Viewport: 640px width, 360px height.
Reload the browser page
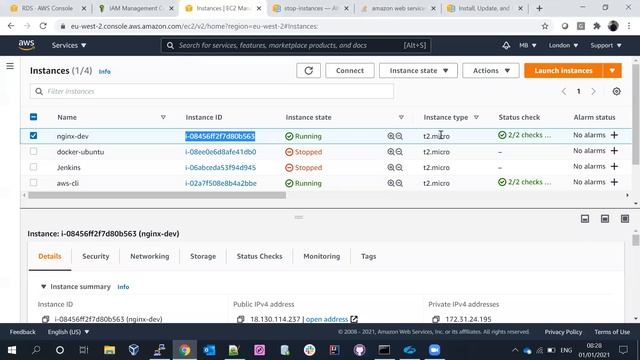pyautogui.click(x=43, y=26)
